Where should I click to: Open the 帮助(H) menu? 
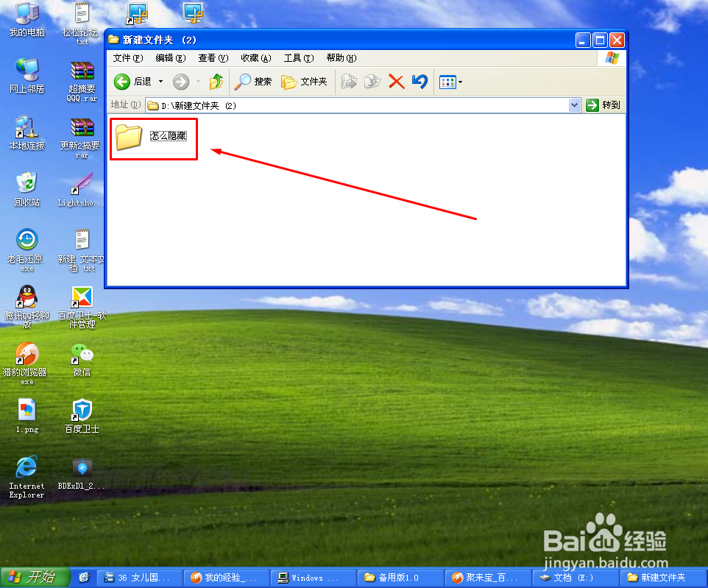[x=341, y=58]
